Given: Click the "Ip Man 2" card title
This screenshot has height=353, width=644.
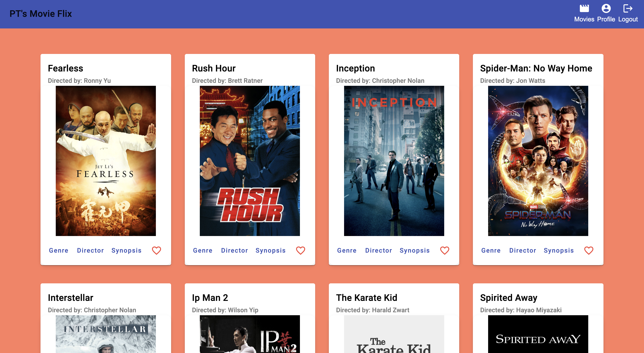Looking at the screenshot, I should click(210, 297).
